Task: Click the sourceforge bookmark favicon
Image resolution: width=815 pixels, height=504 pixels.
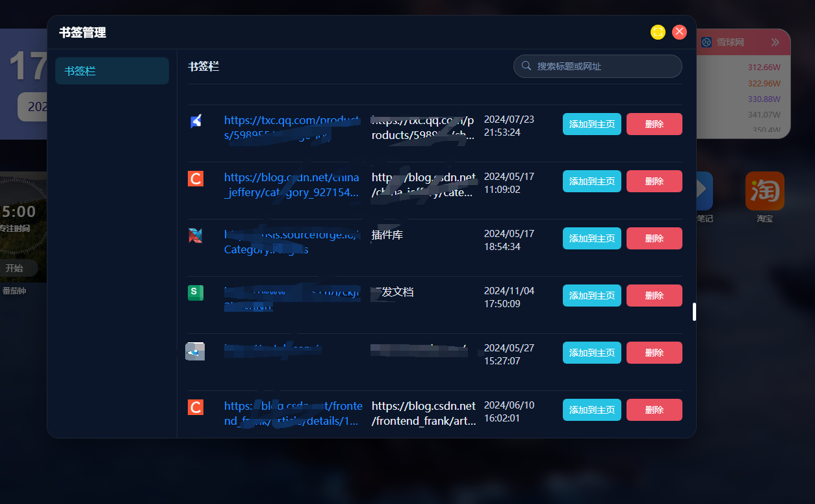Action: (196, 235)
